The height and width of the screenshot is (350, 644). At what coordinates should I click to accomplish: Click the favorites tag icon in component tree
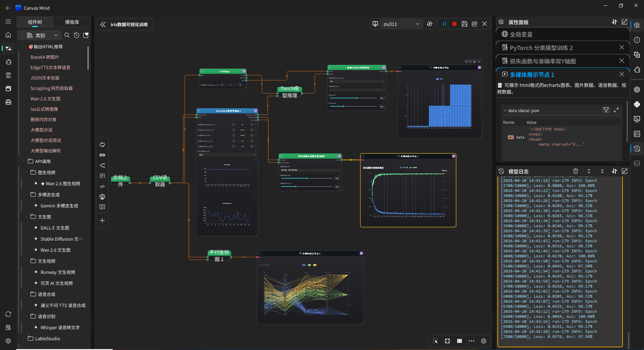(x=86, y=35)
